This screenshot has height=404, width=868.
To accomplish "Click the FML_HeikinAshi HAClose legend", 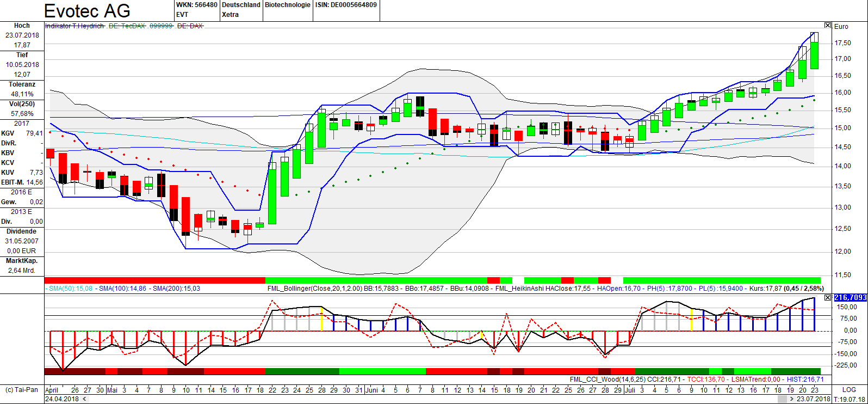I will [x=543, y=289].
